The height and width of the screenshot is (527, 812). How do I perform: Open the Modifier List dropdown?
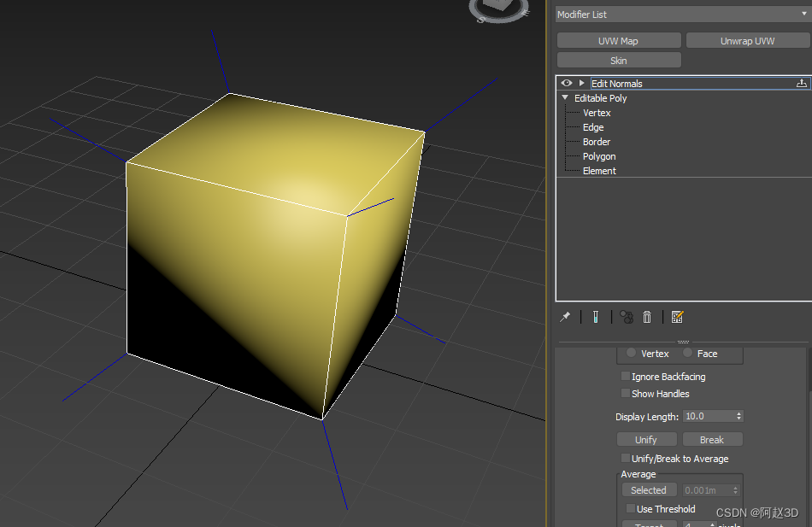[684, 15]
